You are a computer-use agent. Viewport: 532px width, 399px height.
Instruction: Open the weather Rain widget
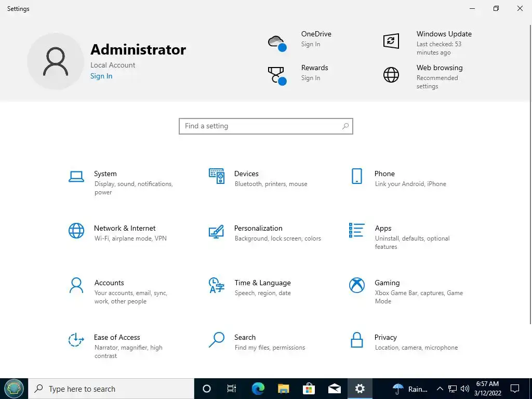tap(409, 389)
